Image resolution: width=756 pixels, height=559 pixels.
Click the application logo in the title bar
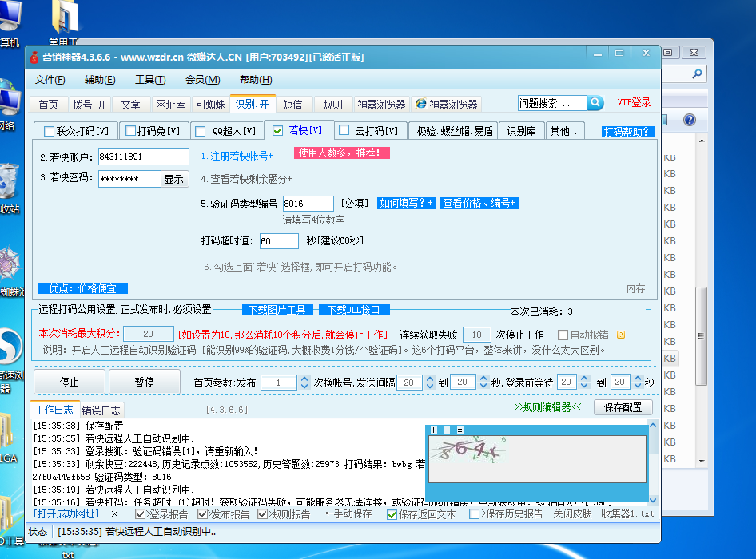pyautogui.click(x=35, y=55)
